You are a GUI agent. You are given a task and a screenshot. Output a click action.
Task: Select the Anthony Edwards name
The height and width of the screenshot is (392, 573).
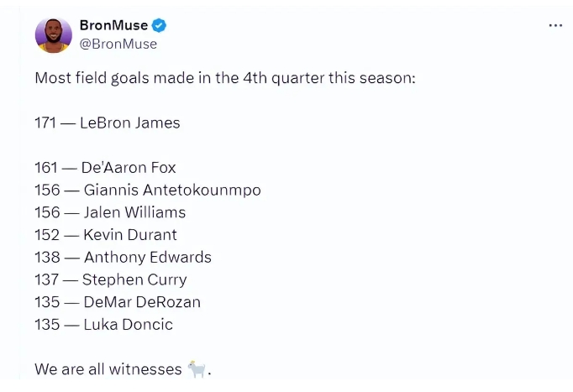tap(148, 258)
